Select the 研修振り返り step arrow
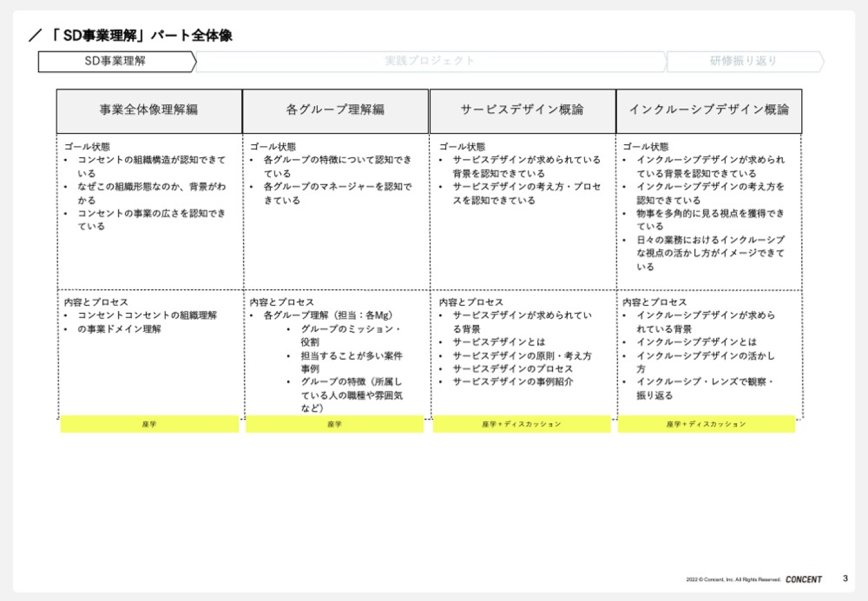868x601 pixels. coord(745,62)
